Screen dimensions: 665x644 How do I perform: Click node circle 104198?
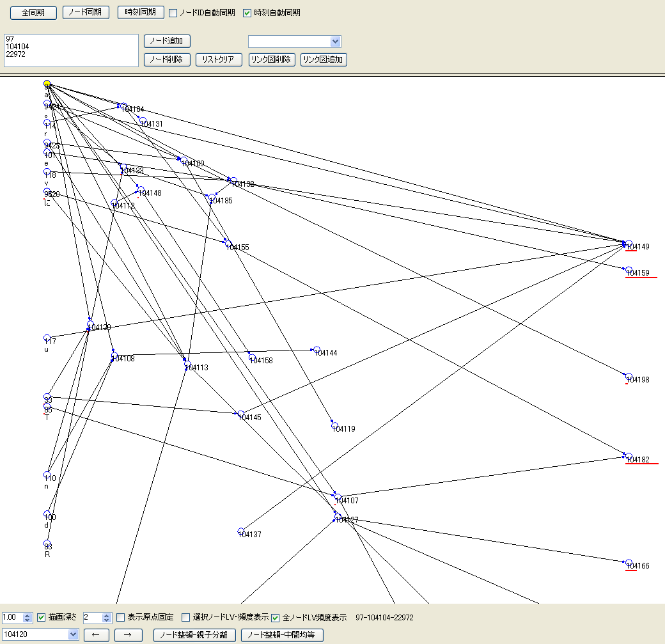point(629,376)
